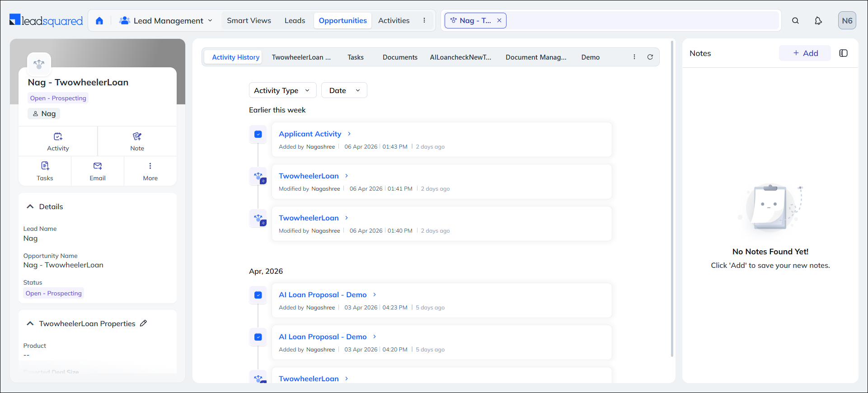Collapse the Details section
Viewport: 868px width, 393px height.
point(30,206)
